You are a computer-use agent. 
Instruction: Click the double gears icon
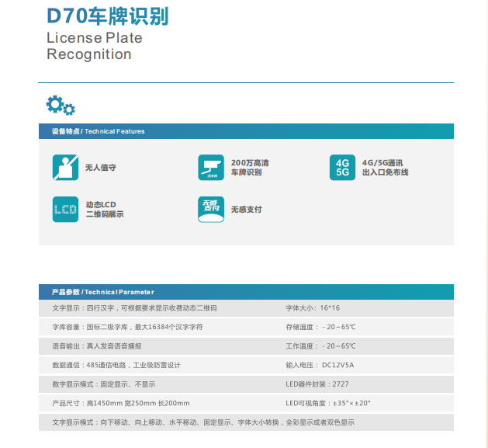61,106
